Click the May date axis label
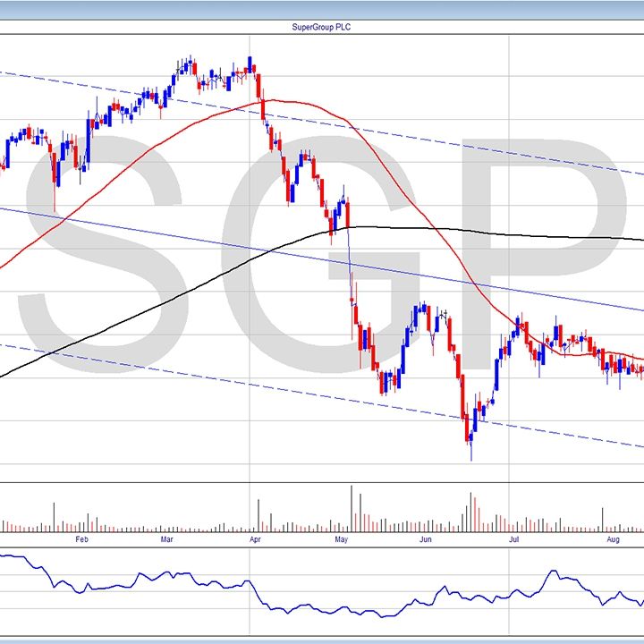 point(341,539)
